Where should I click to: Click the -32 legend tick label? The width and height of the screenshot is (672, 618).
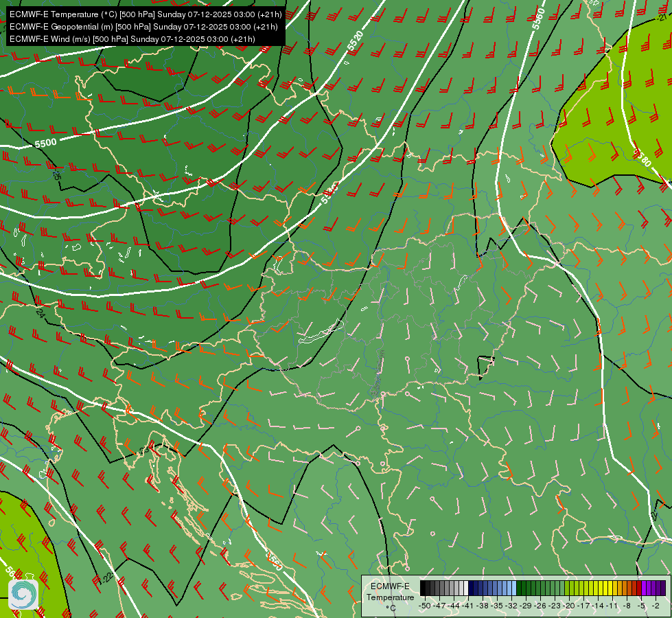coord(511,606)
